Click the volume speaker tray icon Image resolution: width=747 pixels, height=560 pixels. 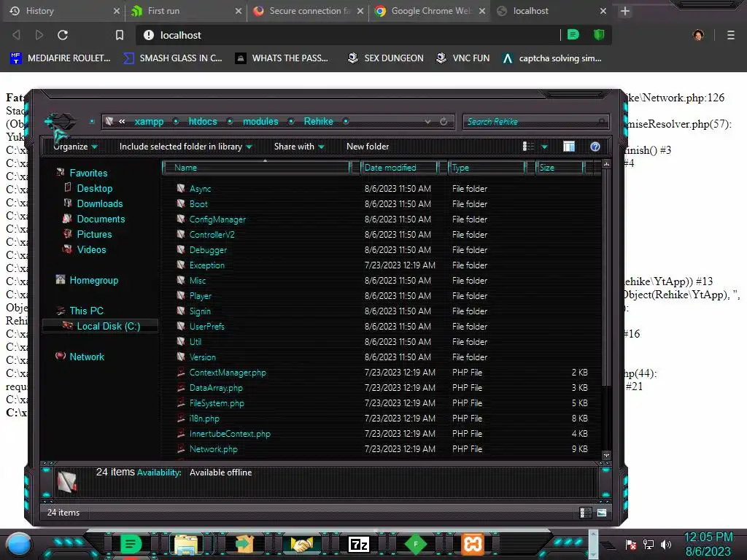[x=666, y=544]
